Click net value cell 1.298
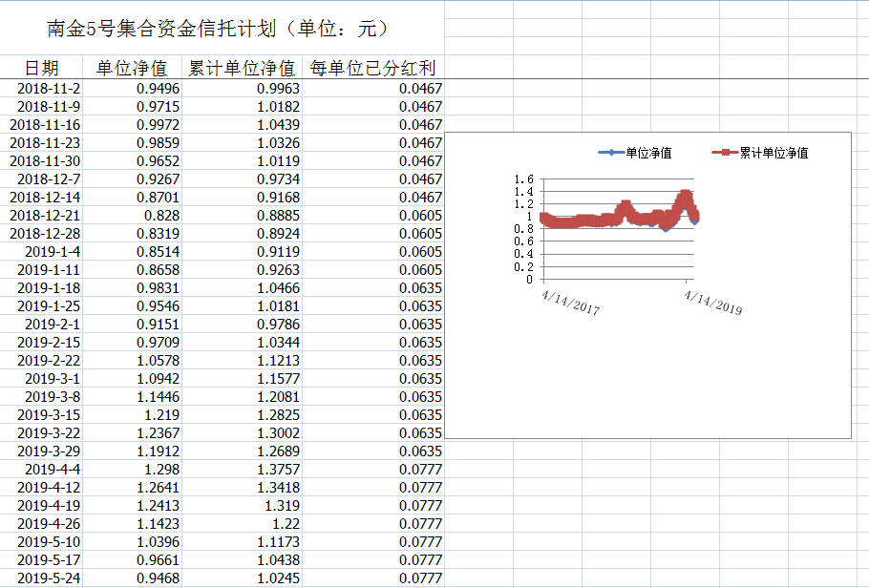 133,470
